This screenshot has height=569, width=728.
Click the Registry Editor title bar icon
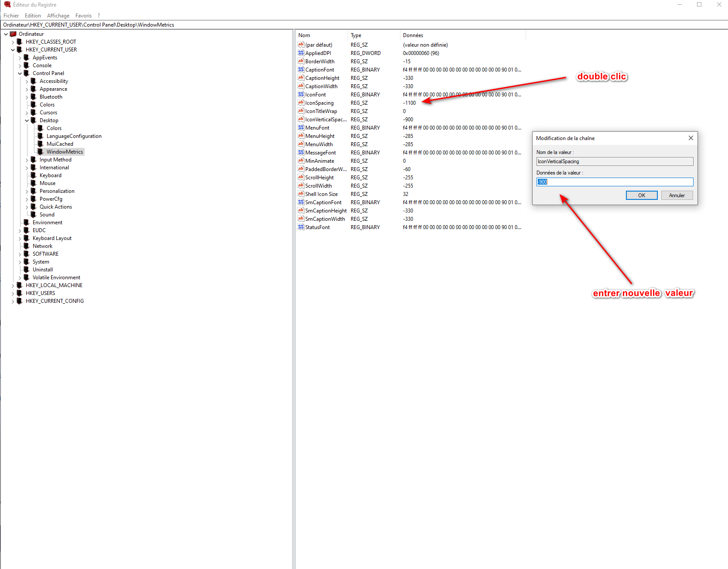point(7,4)
